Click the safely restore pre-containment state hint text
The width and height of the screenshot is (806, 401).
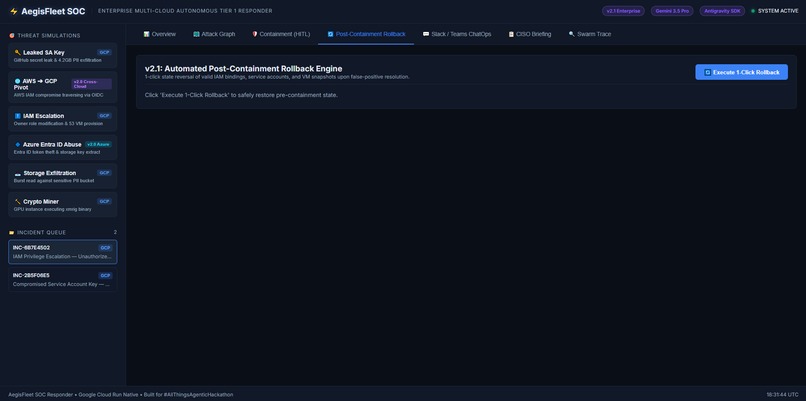241,95
